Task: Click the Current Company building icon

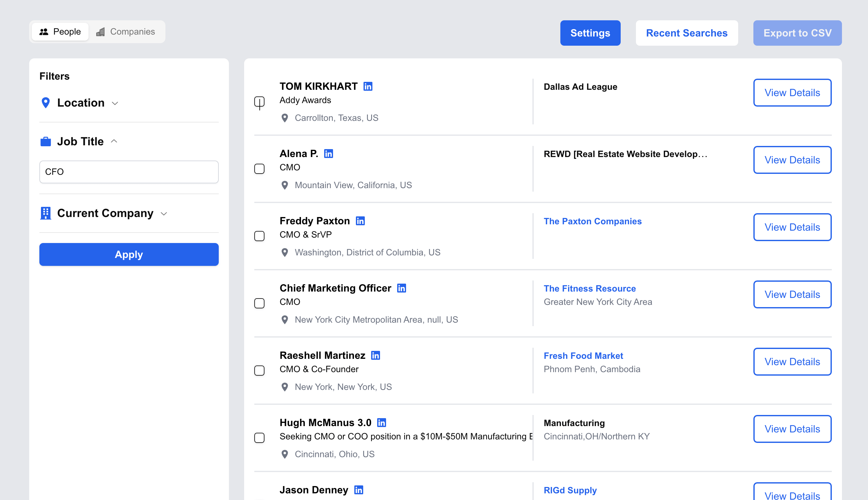Action: click(46, 213)
